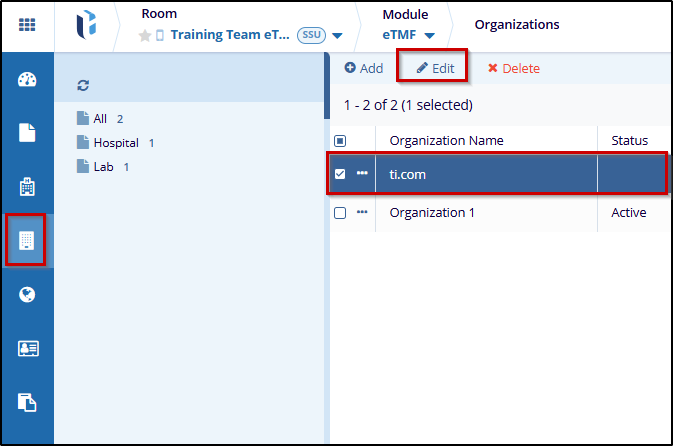Open the ti.com row actions ellipsis
This screenshot has width=673, height=446.
(362, 174)
